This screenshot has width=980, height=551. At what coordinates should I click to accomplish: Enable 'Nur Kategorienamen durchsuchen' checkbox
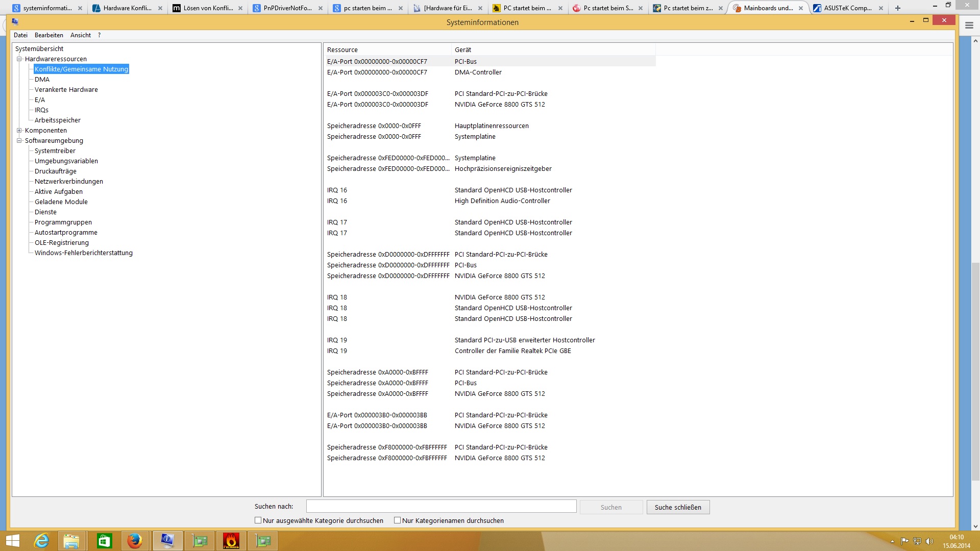[x=397, y=520]
